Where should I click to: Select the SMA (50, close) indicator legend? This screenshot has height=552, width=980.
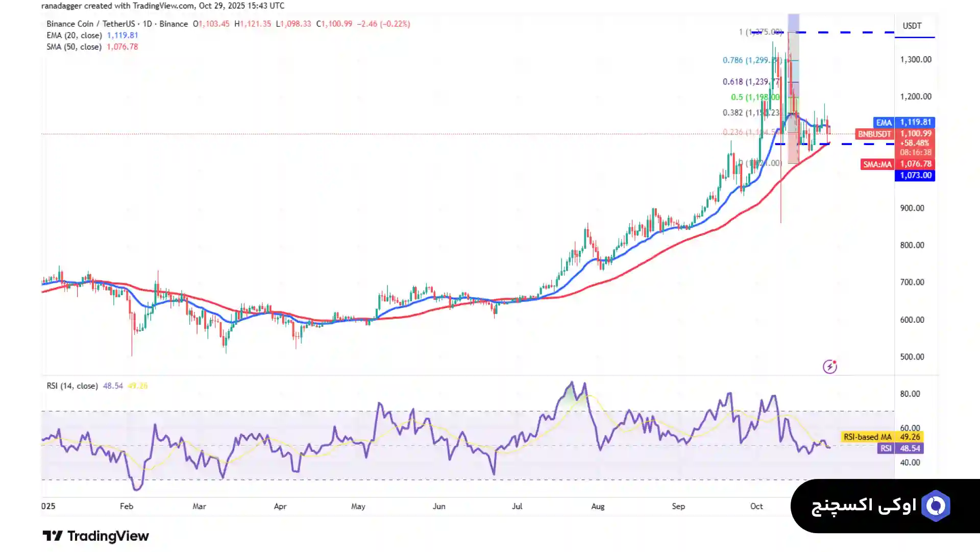tap(74, 47)
